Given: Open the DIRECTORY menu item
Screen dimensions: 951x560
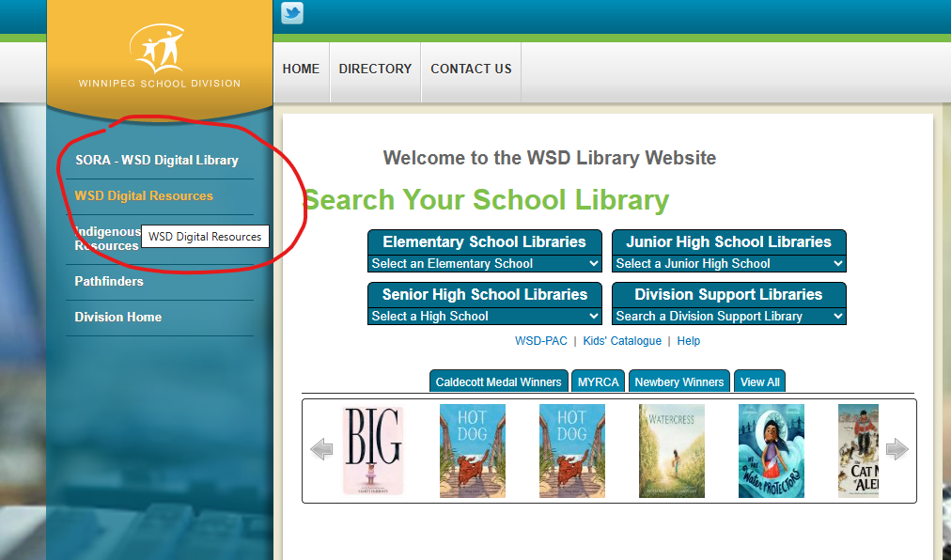Looking at the screenshot, I should click(x=375, y=69).
